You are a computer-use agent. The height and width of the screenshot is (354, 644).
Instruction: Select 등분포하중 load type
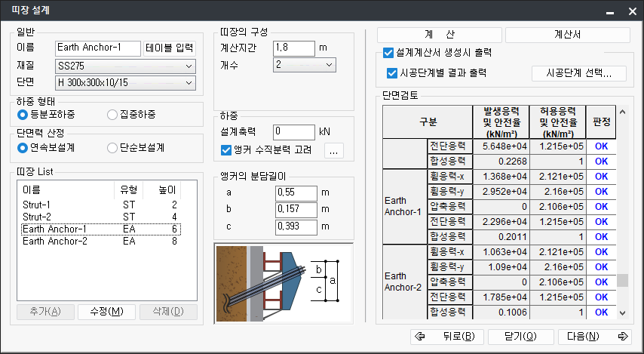coord(23,115)
